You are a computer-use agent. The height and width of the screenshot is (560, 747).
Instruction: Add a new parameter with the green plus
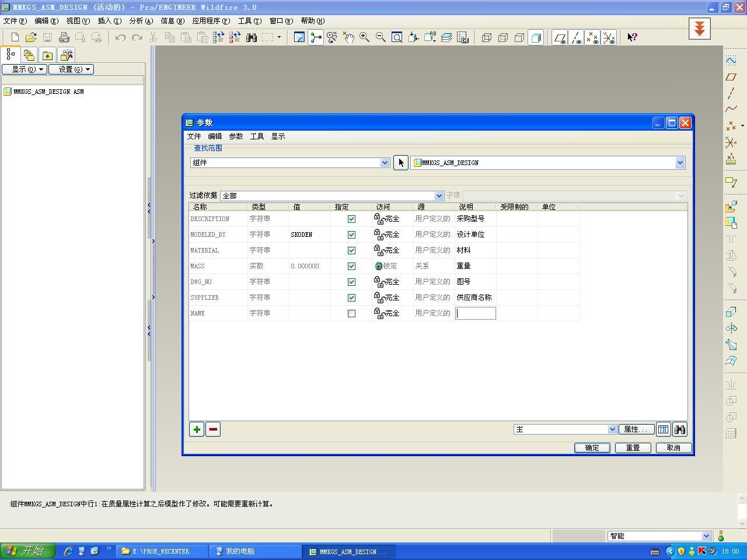[197, 429]
